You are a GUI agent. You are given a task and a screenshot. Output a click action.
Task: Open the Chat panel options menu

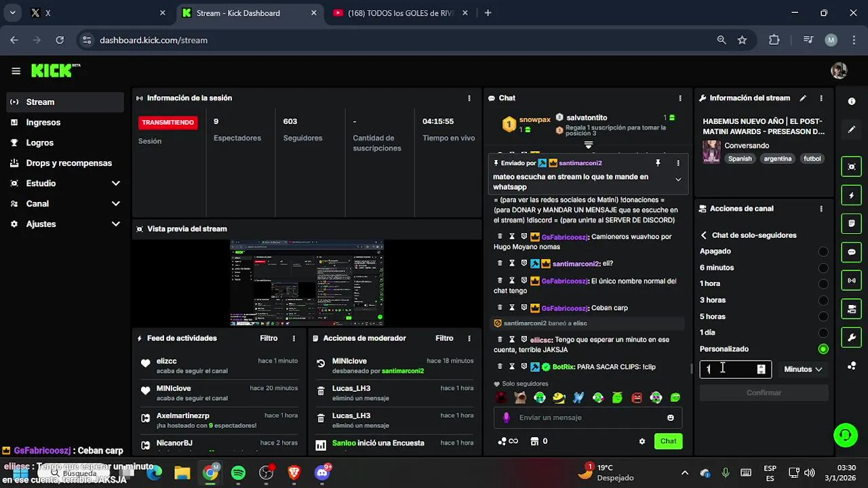click(x=680, y=98)
